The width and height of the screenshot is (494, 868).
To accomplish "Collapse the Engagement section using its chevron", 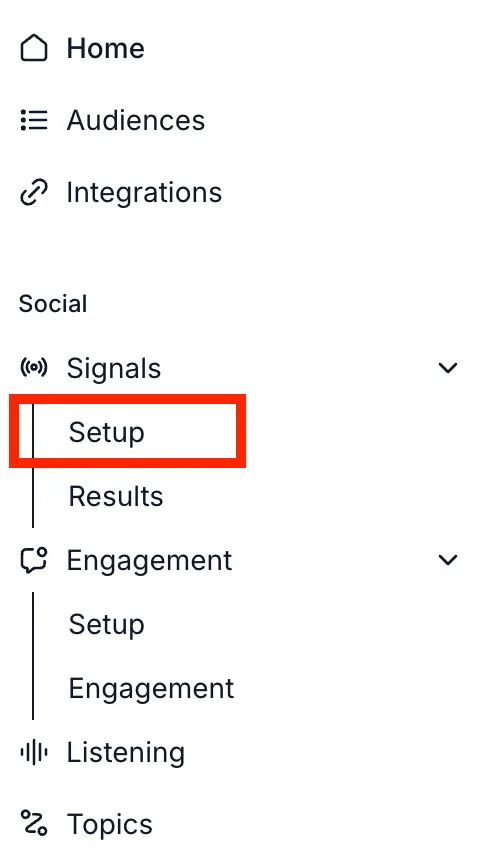I will (447, 560).
